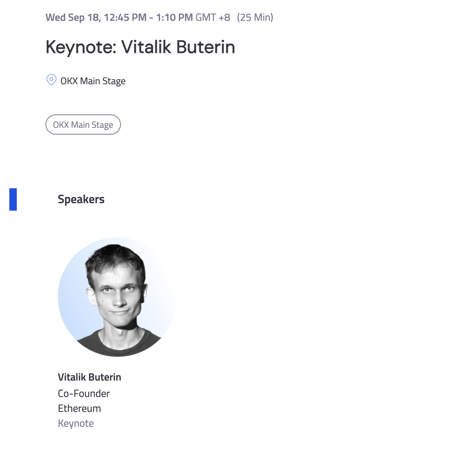This screenshot has width=476, height=457.
Task: Click the OKX Main Stage tag pill
Action: point(83,125)
